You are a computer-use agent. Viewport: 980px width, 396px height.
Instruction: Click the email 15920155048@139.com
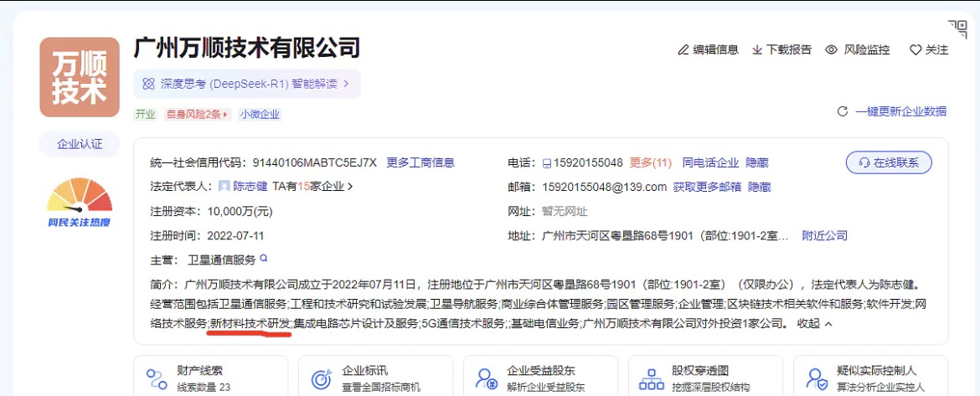coord(605,186)
